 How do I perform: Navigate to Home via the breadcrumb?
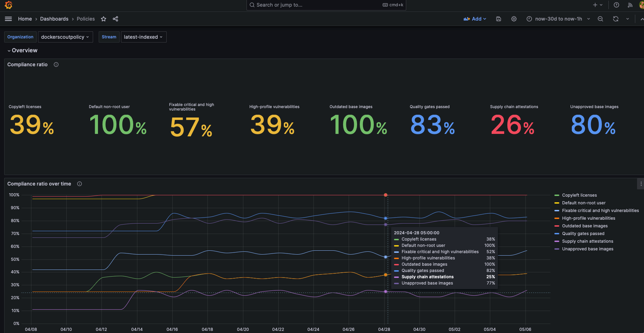[25, 19]
